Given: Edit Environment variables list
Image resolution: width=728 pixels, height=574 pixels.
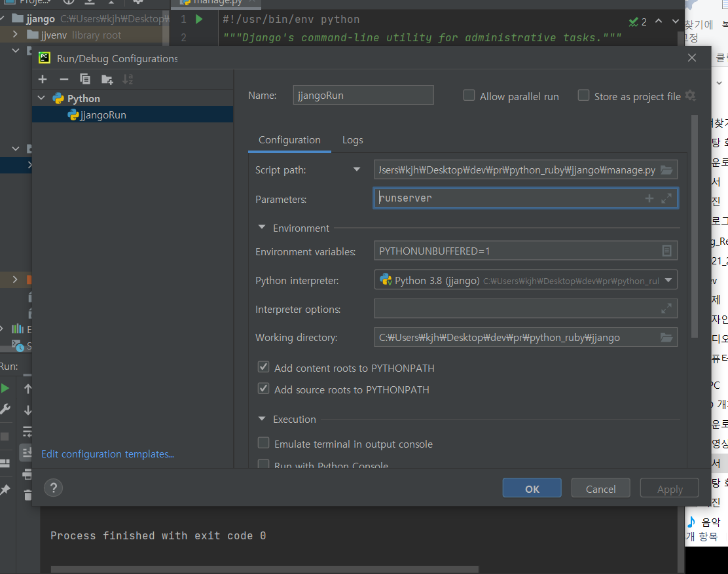Looking at the screenshot, I should [x=666, y=251].
